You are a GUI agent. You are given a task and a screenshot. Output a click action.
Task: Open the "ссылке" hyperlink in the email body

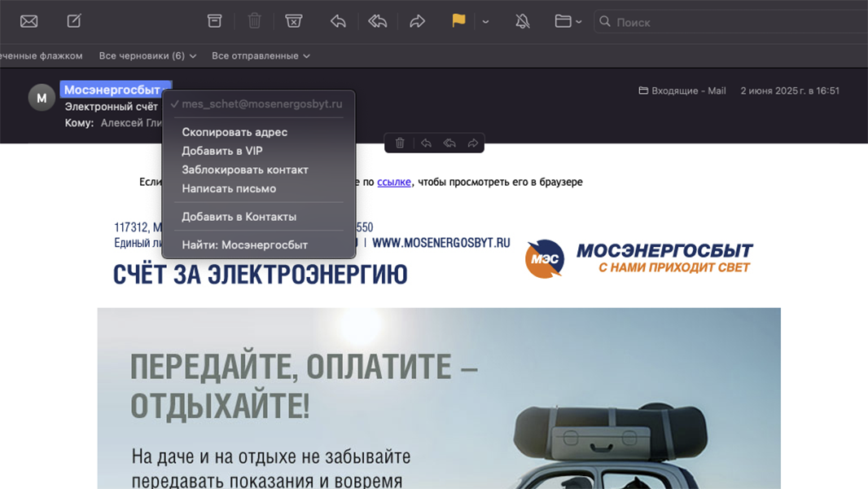click(394, 182)
